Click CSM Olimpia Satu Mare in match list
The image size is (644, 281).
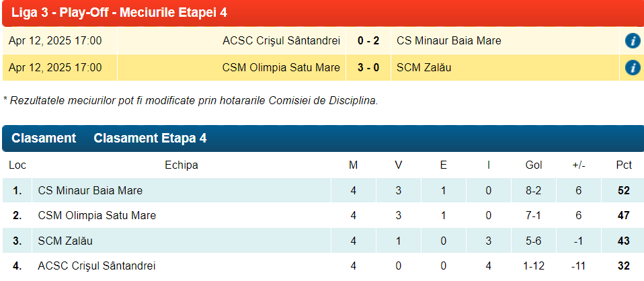pos(281,68)
